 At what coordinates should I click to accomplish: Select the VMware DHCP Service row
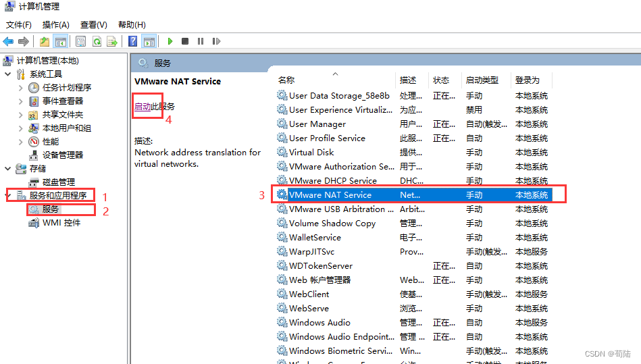click(413, 180)
